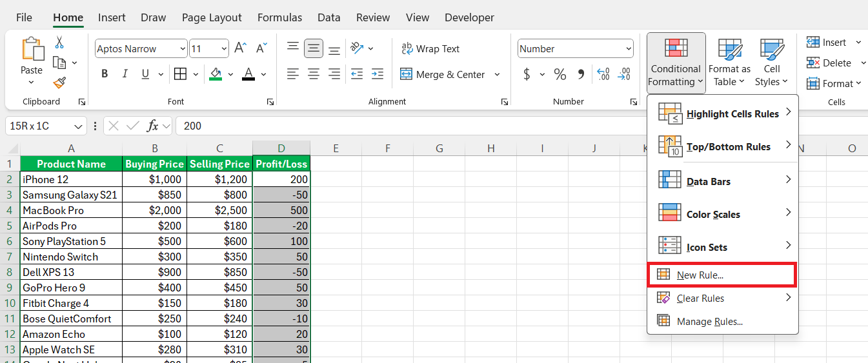868x363 pixels.
Task: Open Format as Table gallery
Action: (x=729, y=62)
